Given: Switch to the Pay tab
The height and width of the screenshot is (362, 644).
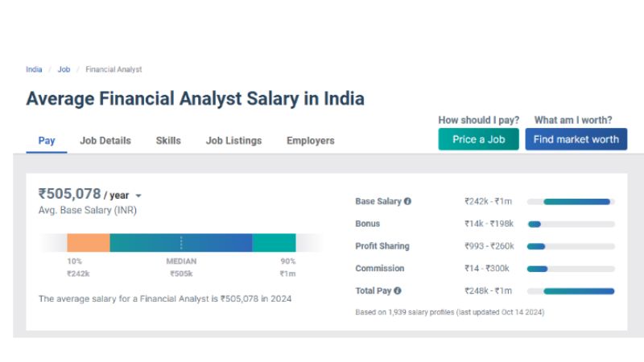Looking at the screenshot, I should (x=47, y=140).
